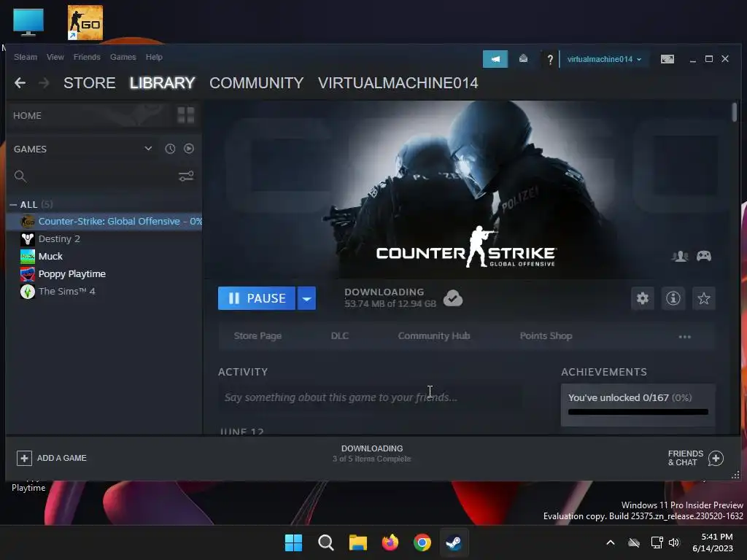Show hidden system tray icons chevron
The width and height of the screenshot is (747, 560).
(611, 542)
